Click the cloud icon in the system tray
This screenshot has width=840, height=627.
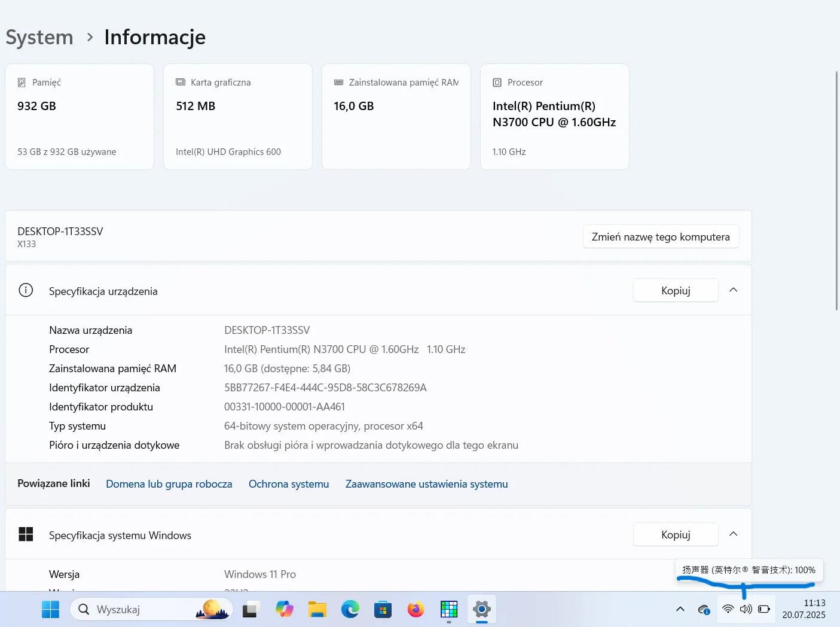[x=704, y=610]
